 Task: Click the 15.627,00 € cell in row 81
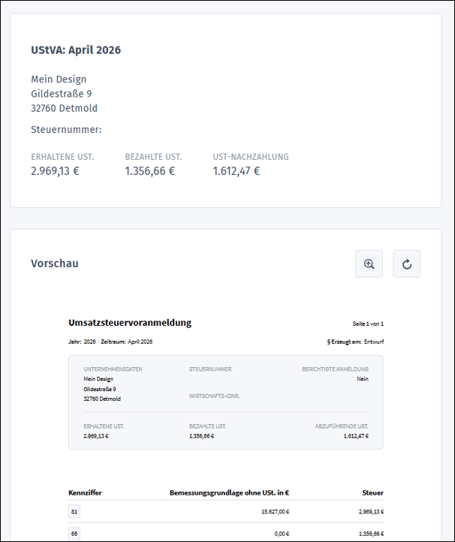pos(275,512)
